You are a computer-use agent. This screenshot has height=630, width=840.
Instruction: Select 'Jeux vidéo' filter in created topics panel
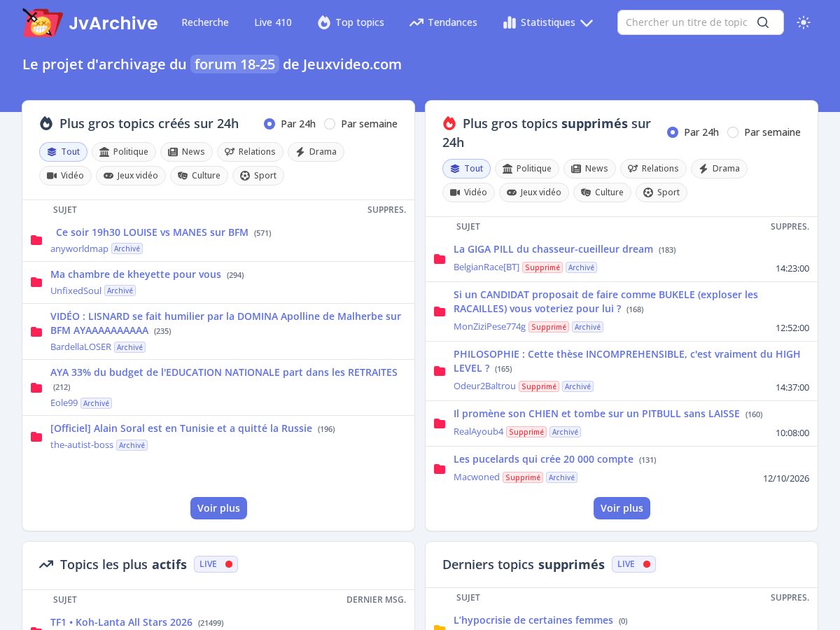point(131,176)
